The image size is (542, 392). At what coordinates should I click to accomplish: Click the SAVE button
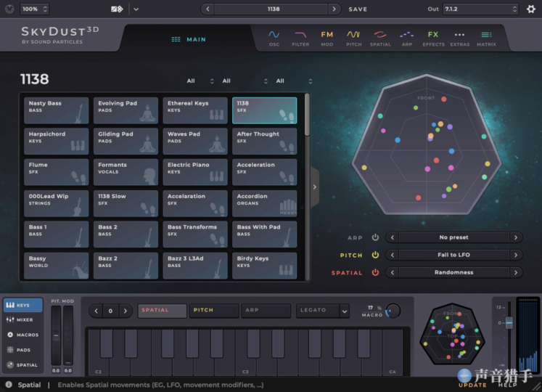tap(358, 9)
